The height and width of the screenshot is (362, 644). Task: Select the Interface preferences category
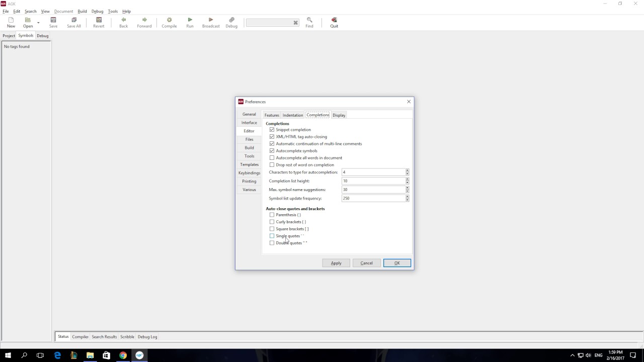point(249,123)
